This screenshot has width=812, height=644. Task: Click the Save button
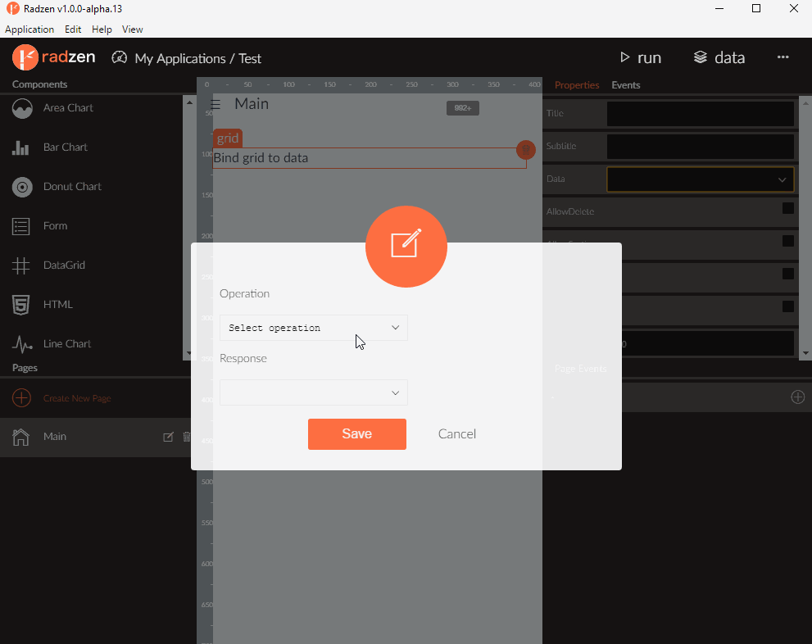356,433
